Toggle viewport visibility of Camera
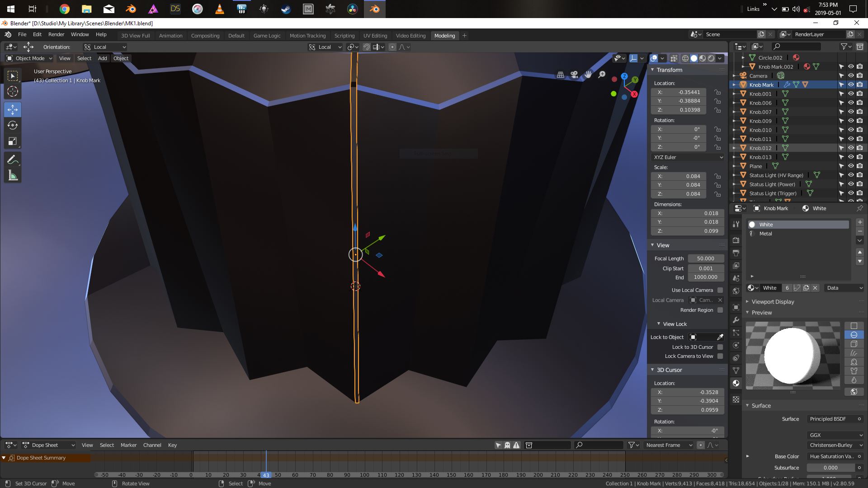 [x=851, y=75]
